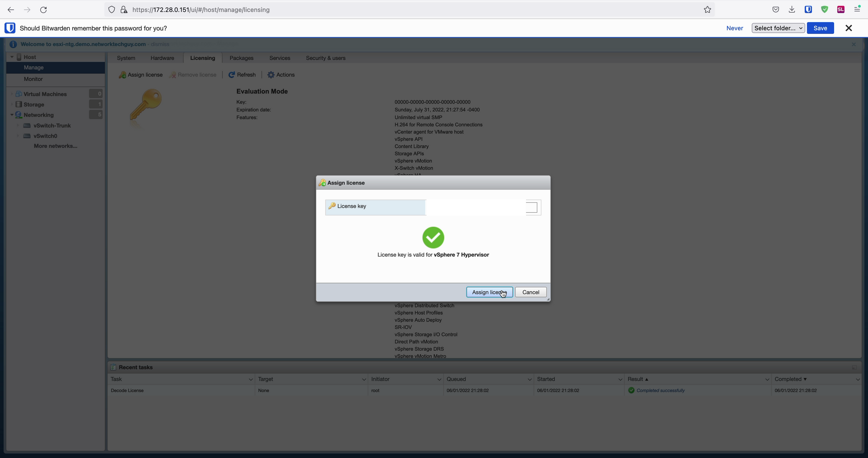Select Networking in navigator

(39, 115)
